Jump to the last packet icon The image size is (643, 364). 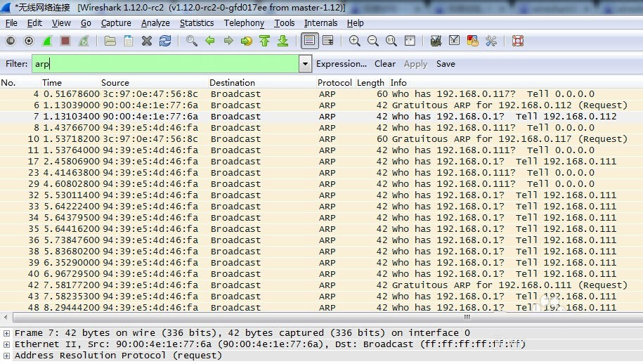(x=283, y=41)
